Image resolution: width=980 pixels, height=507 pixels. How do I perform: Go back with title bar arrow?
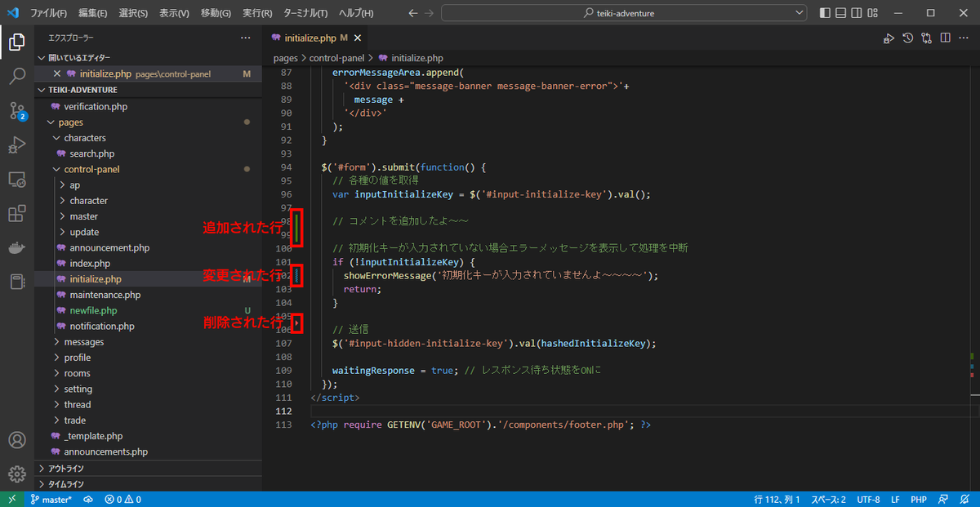412,13
